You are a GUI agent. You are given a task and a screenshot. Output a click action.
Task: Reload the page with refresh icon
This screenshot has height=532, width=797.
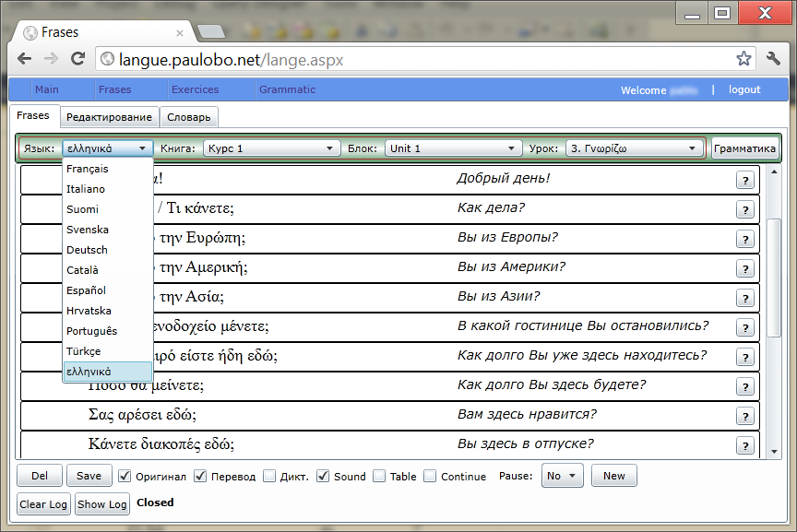click(x=77, y=59)
